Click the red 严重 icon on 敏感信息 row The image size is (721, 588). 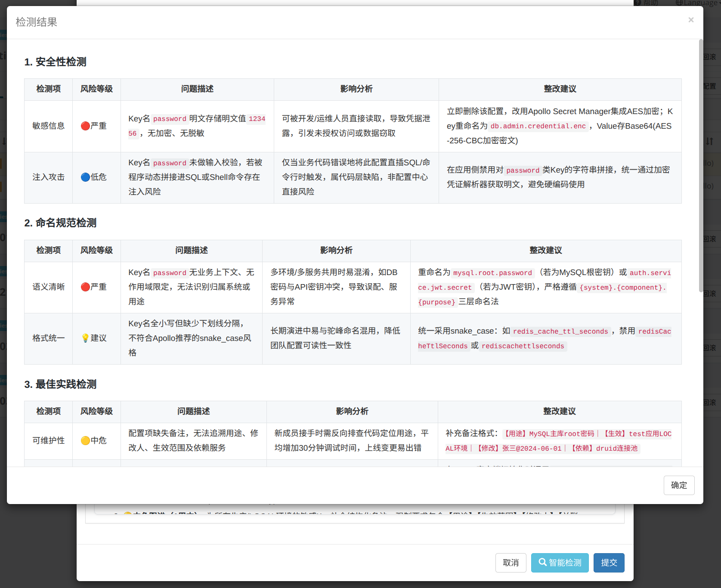(x=85, y=126)
